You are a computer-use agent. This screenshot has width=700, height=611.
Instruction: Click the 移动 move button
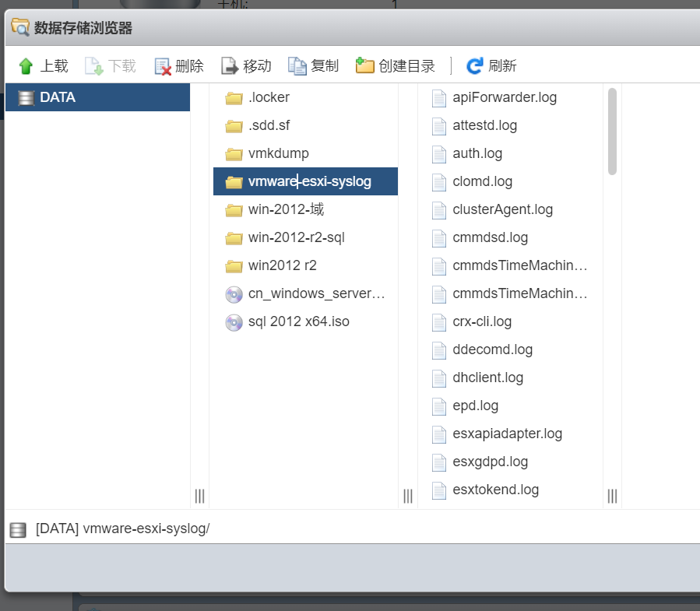click(x=246, y=66)
